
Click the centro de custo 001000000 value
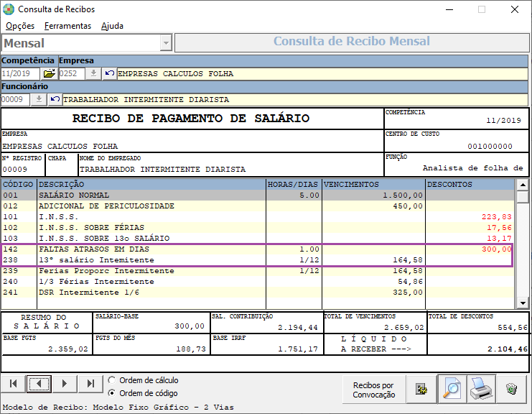[x=490, y=147]
